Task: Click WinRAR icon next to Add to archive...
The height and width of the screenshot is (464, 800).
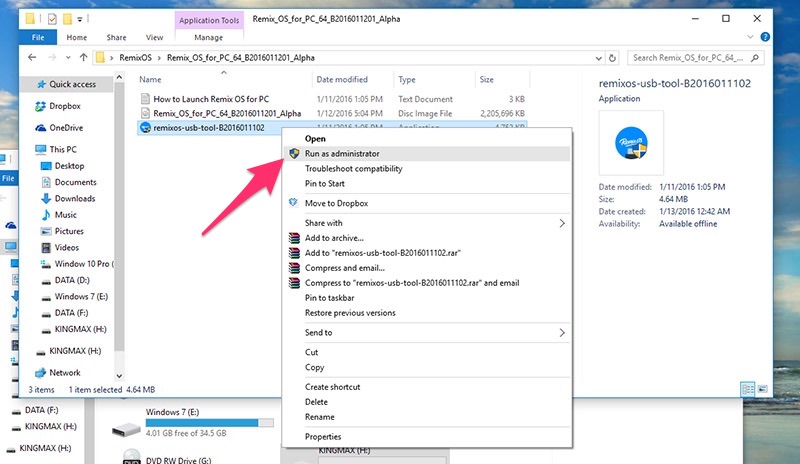Action: (x=294, y=238)
